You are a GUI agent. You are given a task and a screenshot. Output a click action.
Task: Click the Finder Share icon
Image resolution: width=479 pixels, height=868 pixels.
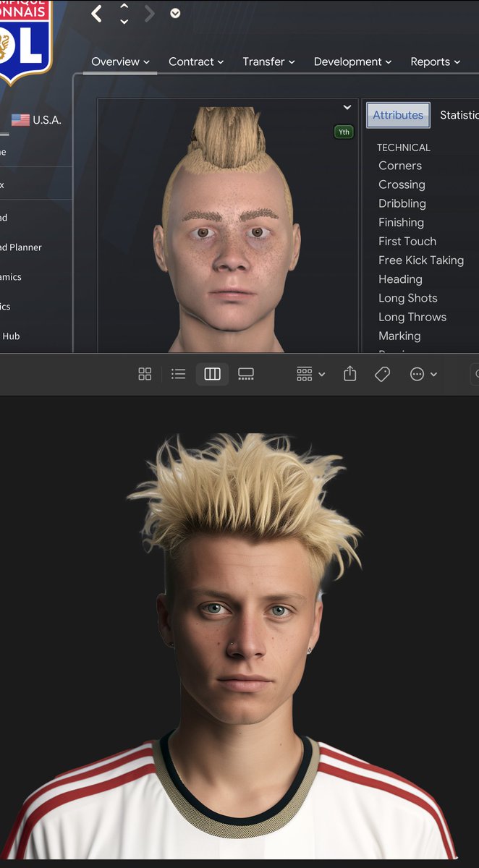pyautogui.click(x=350, y=373)
